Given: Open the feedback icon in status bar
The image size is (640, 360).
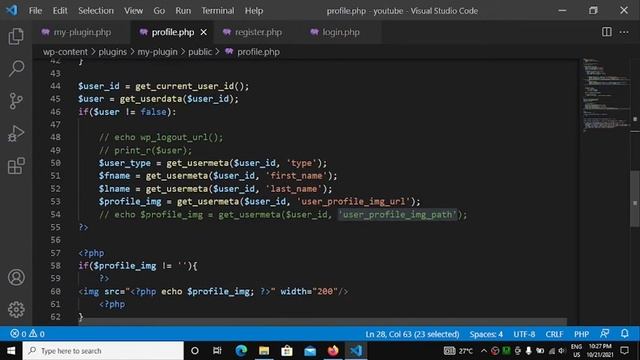Looking at the screenshot, I should (x=604, y=333).
